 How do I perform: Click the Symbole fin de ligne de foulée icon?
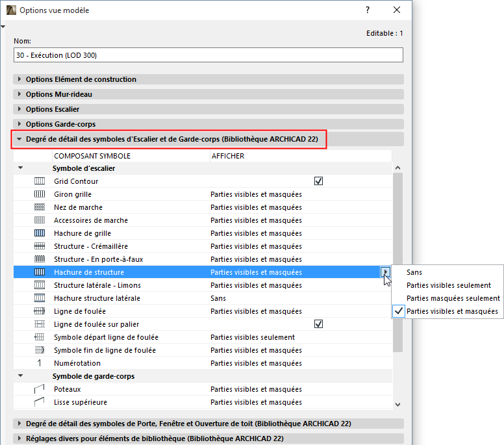click(40, 350)
